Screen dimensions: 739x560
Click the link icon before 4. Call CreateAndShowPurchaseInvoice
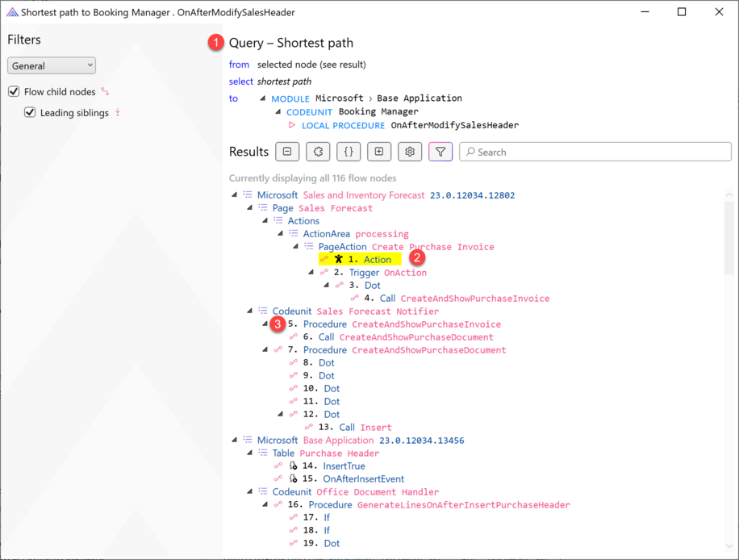click(x=354, y=298)
